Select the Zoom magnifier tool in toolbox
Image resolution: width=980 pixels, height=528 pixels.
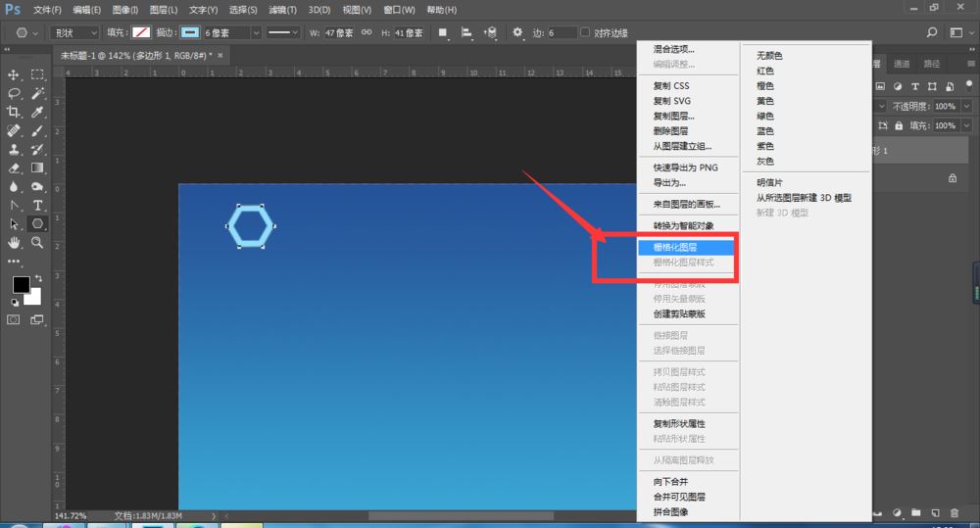tap(37, 242)
